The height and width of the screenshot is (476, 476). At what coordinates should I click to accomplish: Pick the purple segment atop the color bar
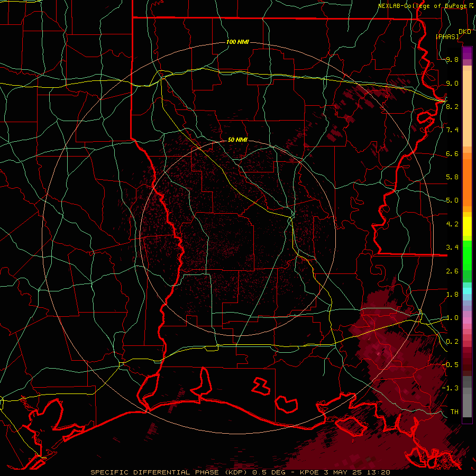(467, 53)
